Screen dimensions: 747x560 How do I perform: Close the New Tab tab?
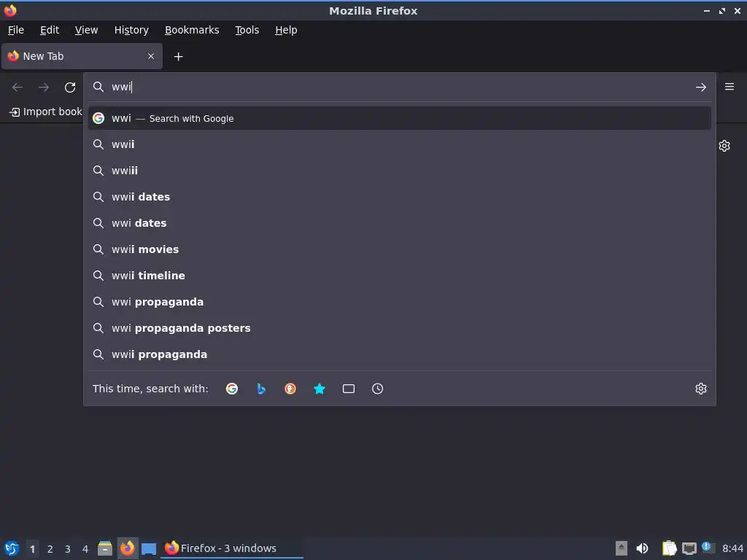[151, 56]
